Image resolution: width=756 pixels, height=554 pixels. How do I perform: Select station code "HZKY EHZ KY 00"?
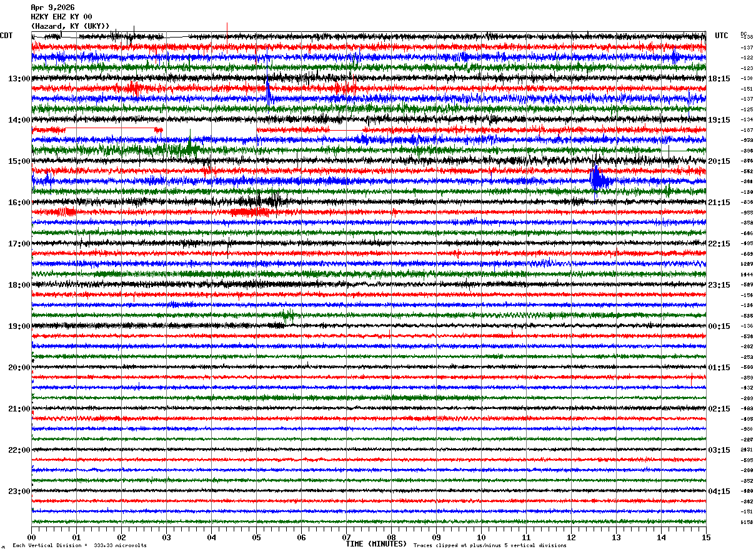pyautogui.click(x=61, y=17)
